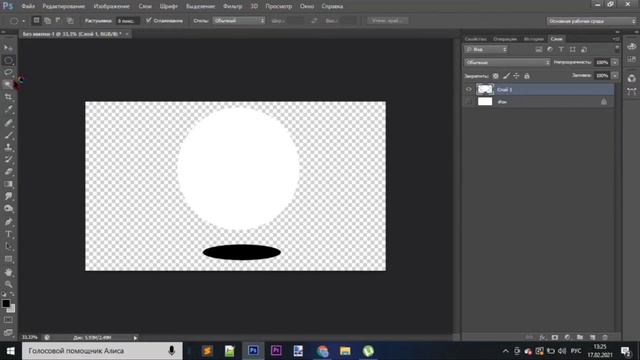Open the Файл menu
Image resolution: width=640 pixels, height=360 pixels.
pos(28,6)
